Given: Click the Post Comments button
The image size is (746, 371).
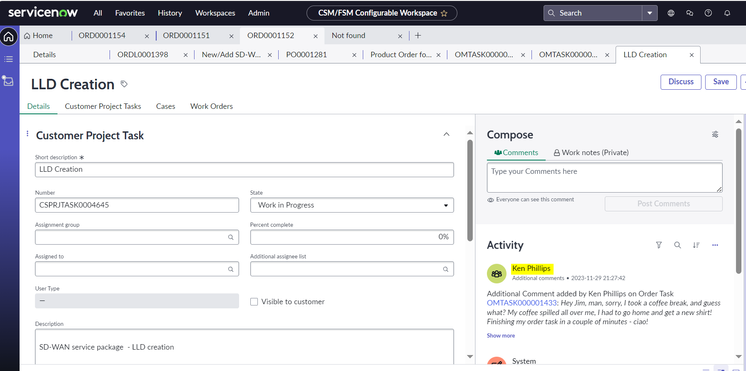Looking at the screenshot, I should [x=663, y=204].
